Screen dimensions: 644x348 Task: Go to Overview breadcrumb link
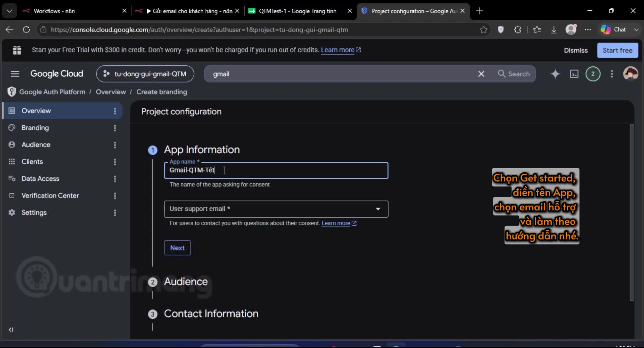[x=111, y=92]
